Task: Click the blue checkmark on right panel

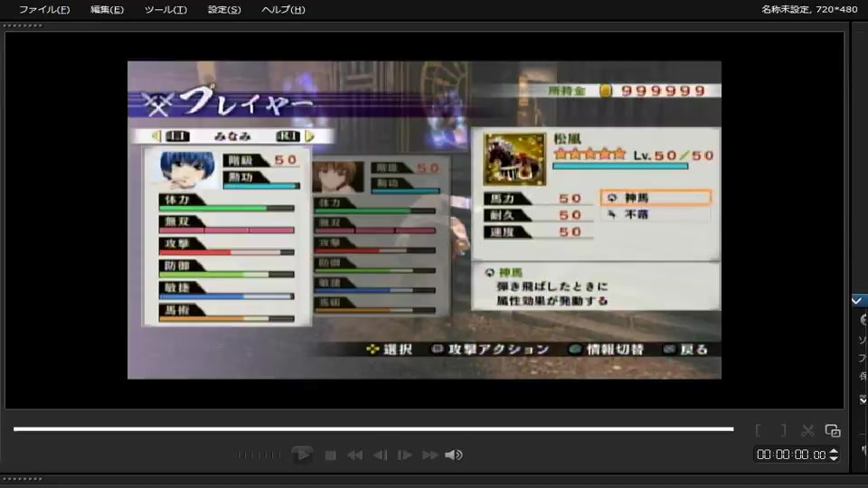Action: (857, 300)
